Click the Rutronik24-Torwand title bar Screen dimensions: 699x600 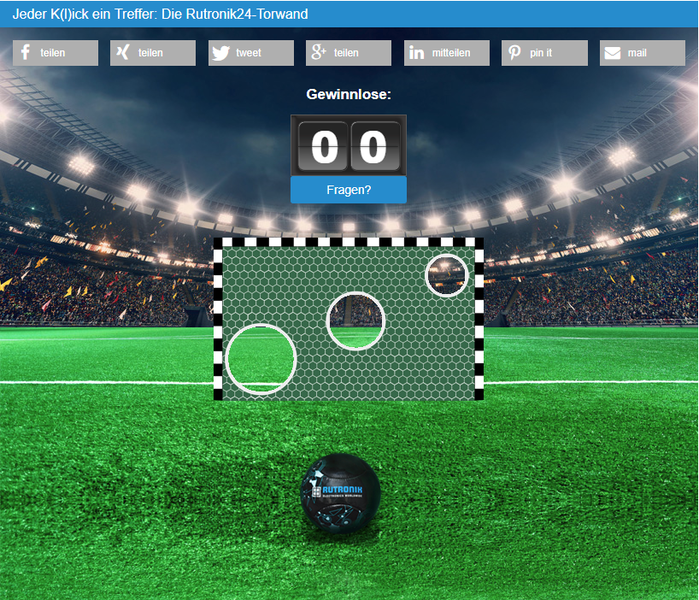tap(349, 14)
